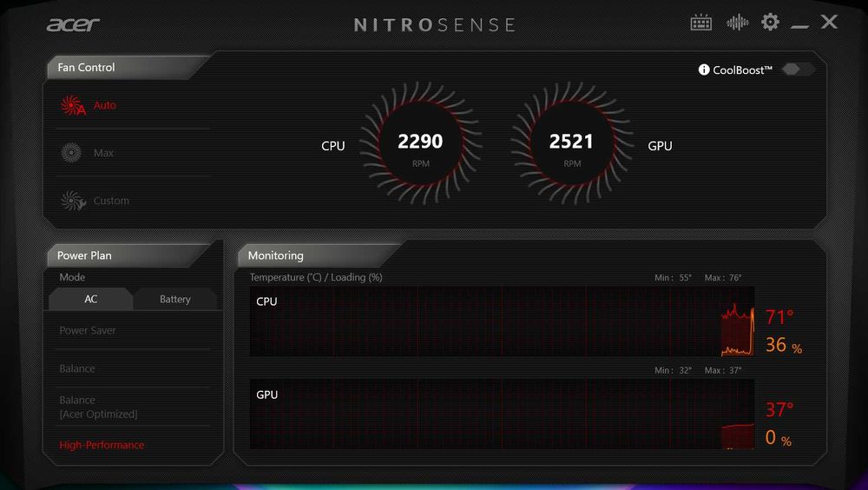Click the NITROSENSE title text

coord(435,25)
